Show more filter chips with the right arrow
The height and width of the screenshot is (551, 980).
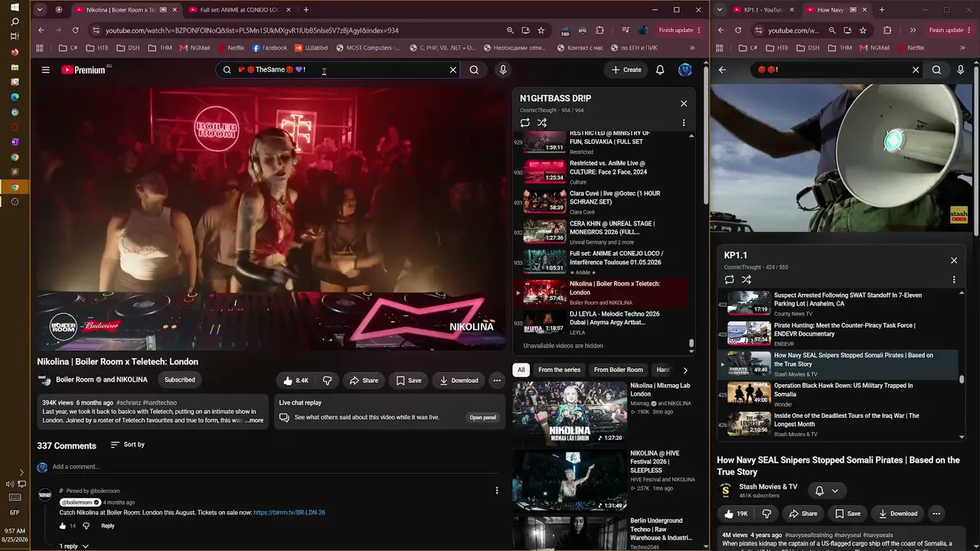point(685,370)
